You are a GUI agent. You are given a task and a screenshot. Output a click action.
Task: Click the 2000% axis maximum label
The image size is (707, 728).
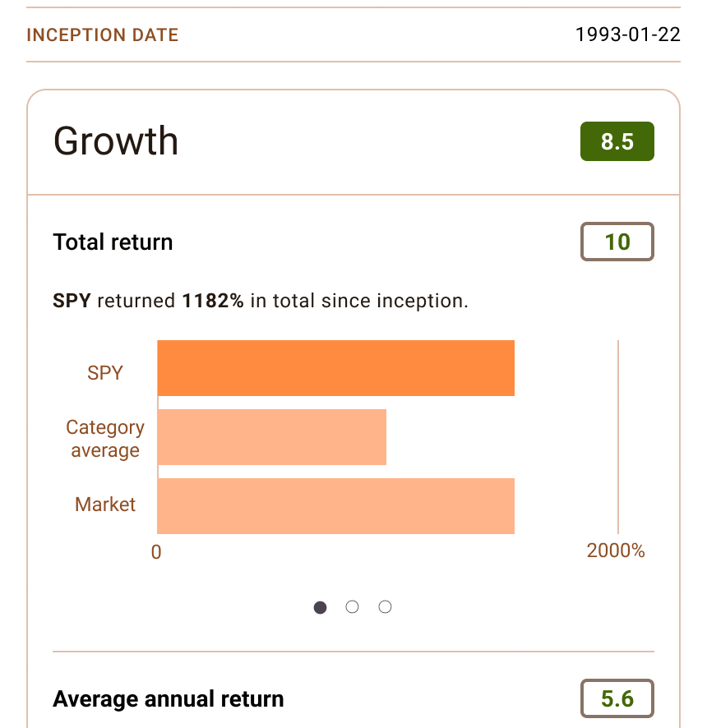click(x=616, y=551)
